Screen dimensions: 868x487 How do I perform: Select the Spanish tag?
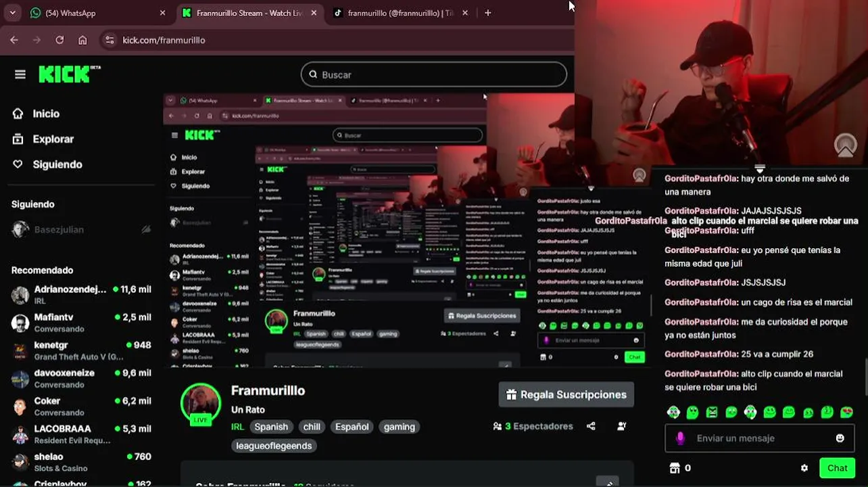[x=271, y=427]
